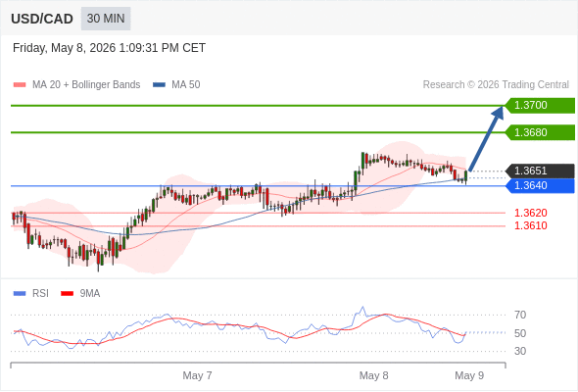Click the RSI 50 level label
Image resolution: width=578 pixels, height=392 pixels.
[520, 333]
